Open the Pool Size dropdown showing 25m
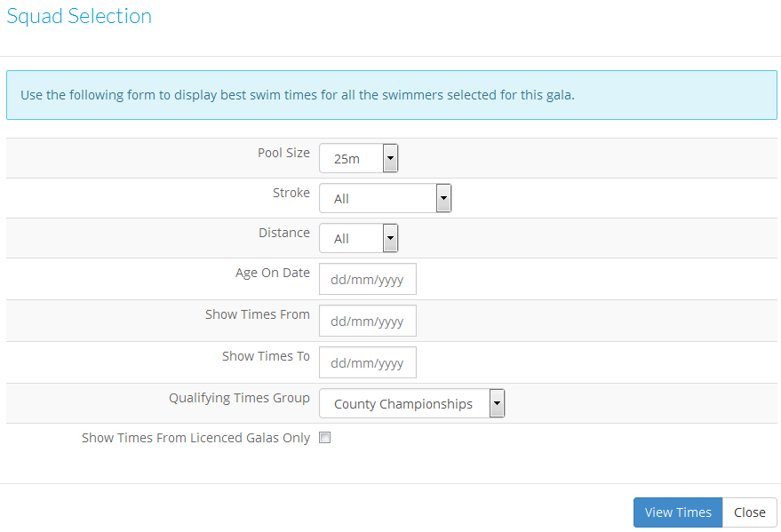Screen dimensions: 781x532 coord(359,158)
